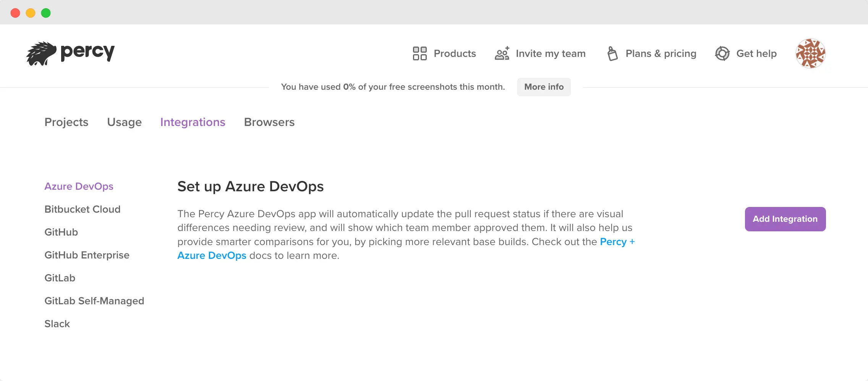Click the Plans & pricing tag icon
The width and height of the screenshot is (868, 381).
click(x=612, y=53)
